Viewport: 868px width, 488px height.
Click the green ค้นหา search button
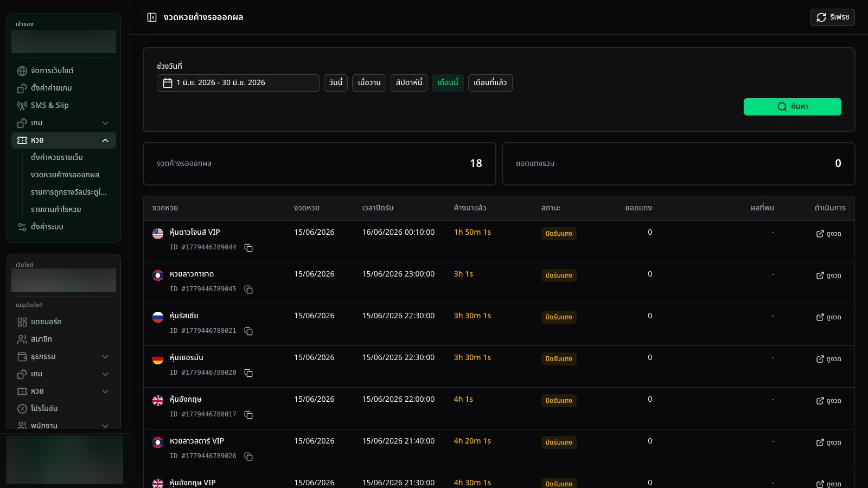click(x=793, y=107)
